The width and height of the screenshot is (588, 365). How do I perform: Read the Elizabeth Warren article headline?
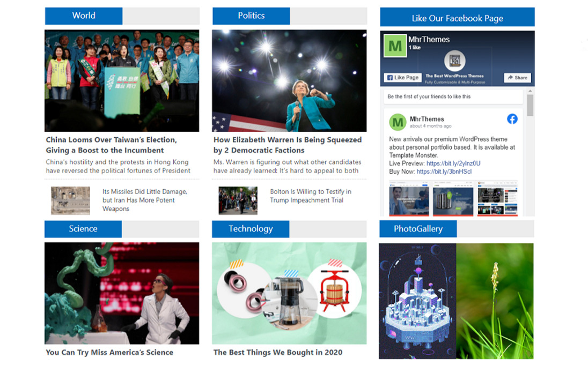pyautogui.click(x=288, y=145)
